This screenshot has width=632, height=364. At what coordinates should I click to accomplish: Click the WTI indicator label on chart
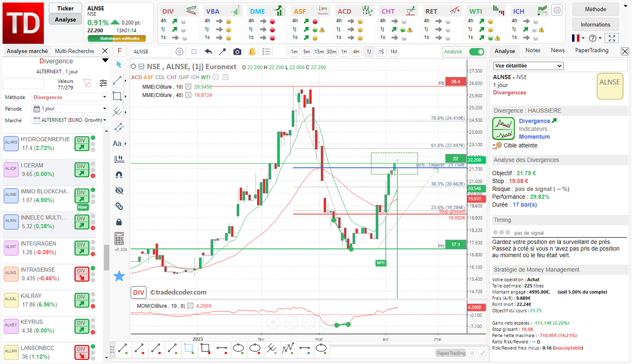coord(381,262)
